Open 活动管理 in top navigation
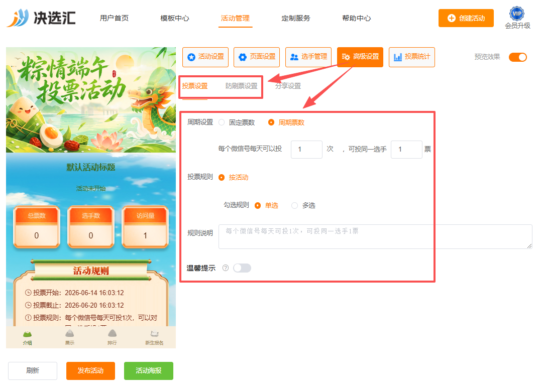539x392 pixels. [x=235, y=18]
